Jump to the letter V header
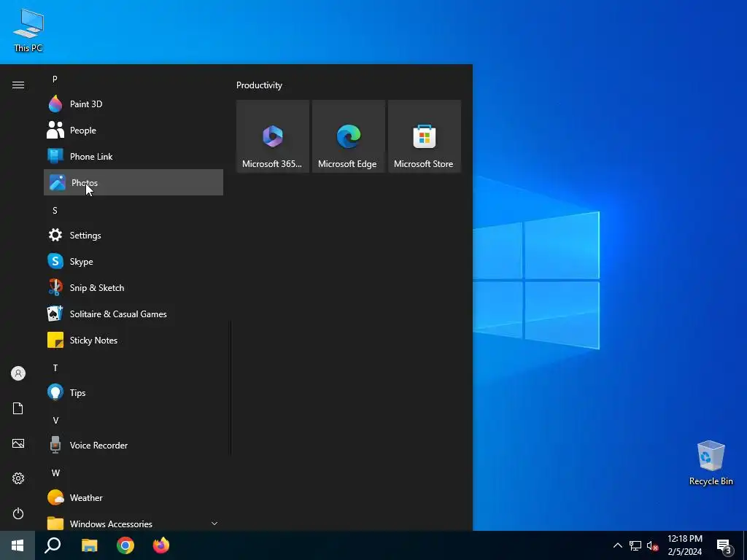The height and width of the screenshot is (560, 747). click(55, 420)
